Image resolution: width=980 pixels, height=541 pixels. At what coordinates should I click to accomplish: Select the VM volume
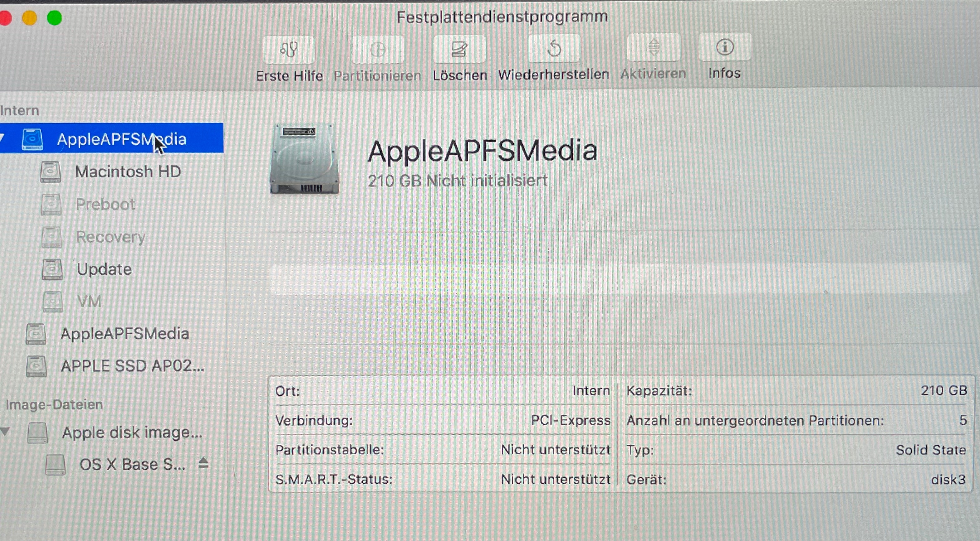89,302
